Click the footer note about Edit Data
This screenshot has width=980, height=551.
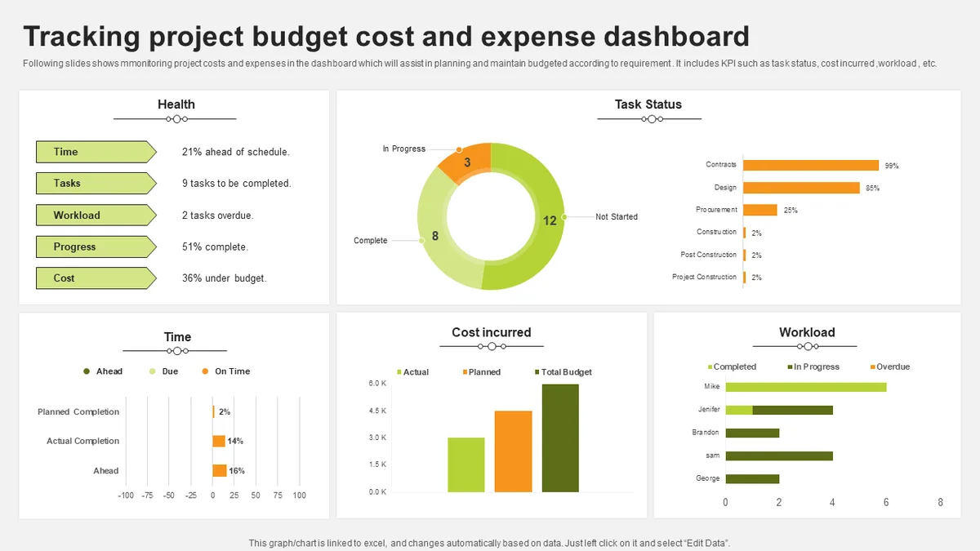point(489,543)
